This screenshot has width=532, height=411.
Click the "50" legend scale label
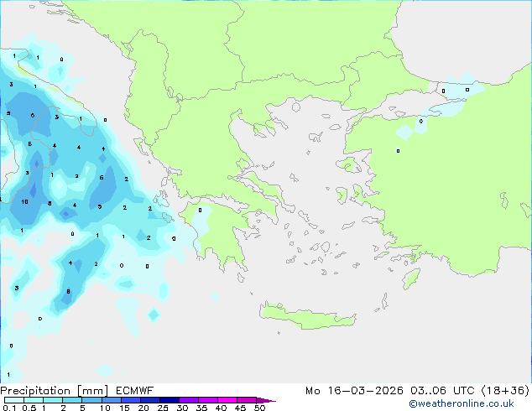(x=259, y=408)
